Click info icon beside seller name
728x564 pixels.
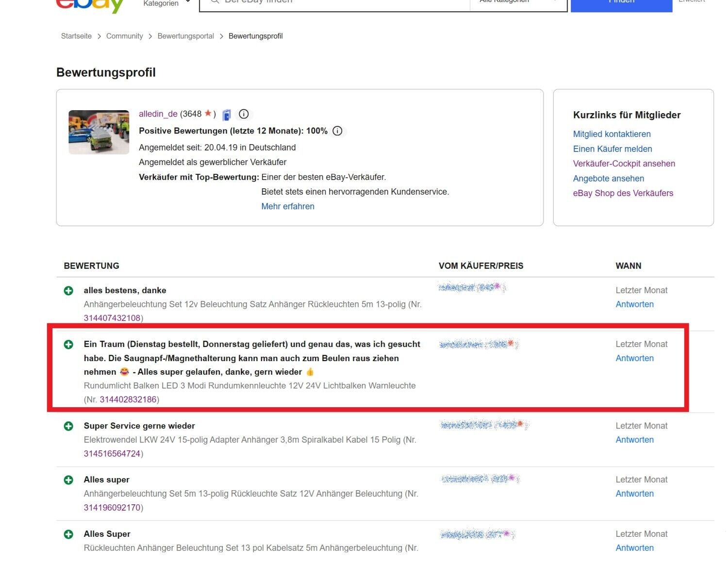244,114
